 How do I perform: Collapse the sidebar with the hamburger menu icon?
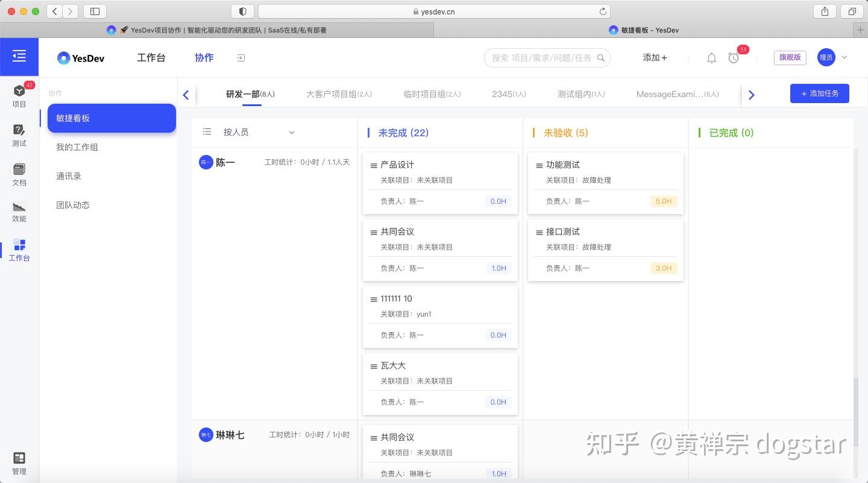point(19,57)
